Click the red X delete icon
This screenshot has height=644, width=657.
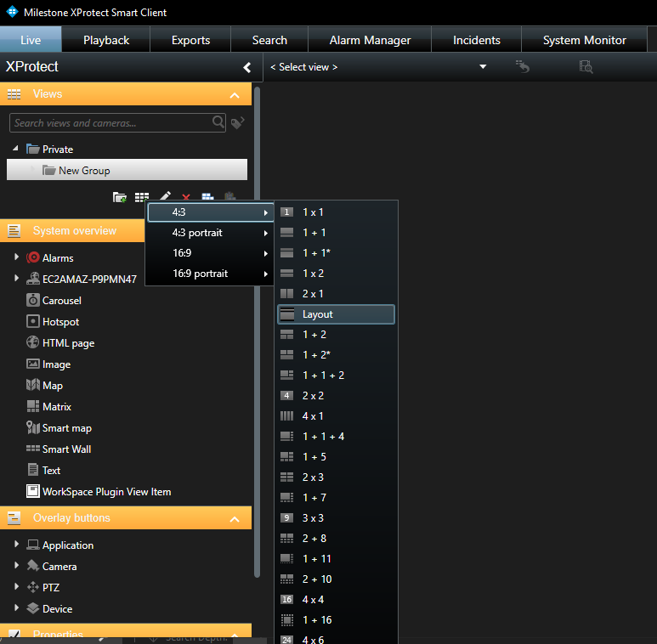[x=186, y=196]
